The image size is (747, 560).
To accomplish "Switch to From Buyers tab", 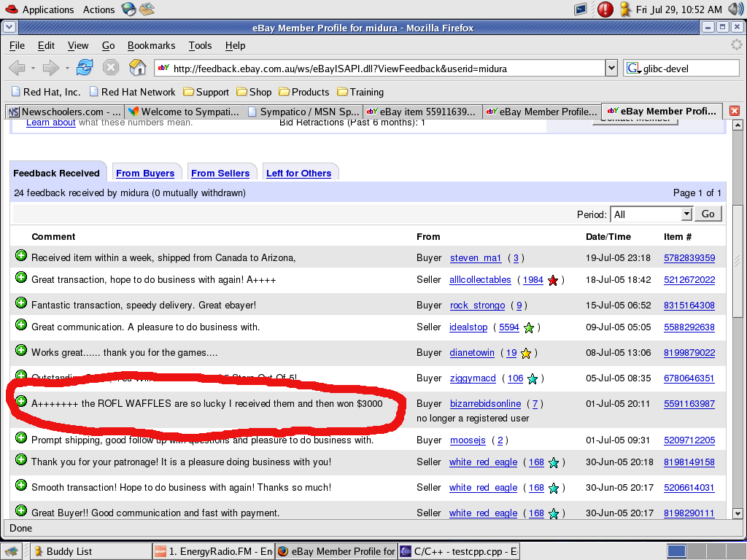I will (145, 173).
